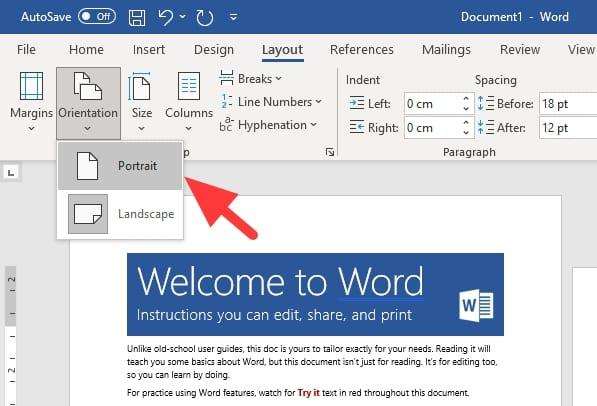Image resolution: width=597 pixels, height=406 pixels.
Task: Click the Breaks icon
Action: point(227,78)
